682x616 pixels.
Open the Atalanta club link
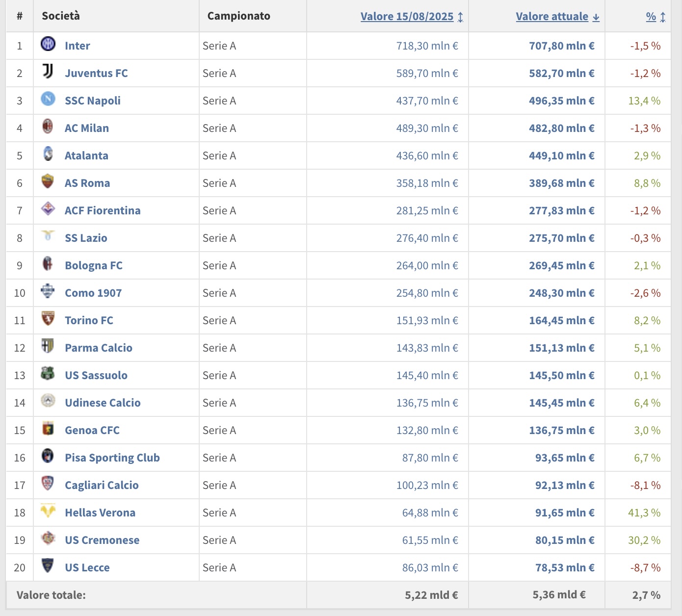86,155
